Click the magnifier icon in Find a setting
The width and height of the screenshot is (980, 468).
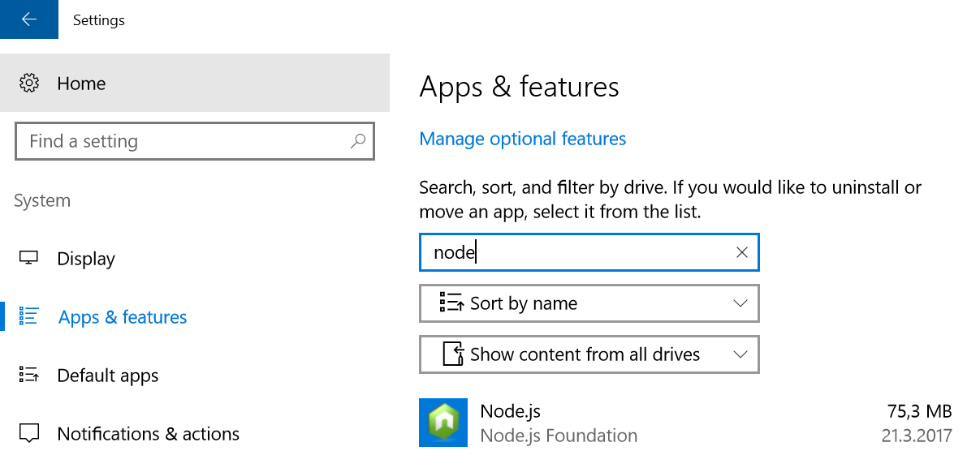click(358, 141)
